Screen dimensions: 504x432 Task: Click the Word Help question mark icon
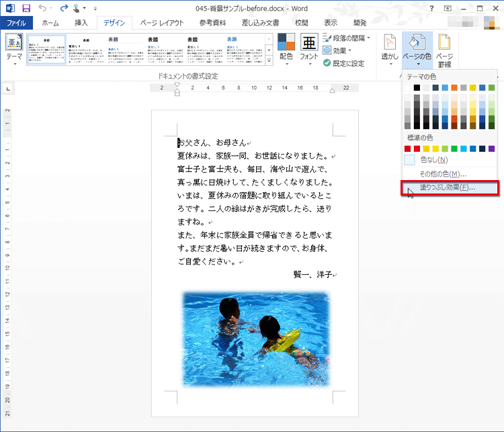[x=431, y=8]
